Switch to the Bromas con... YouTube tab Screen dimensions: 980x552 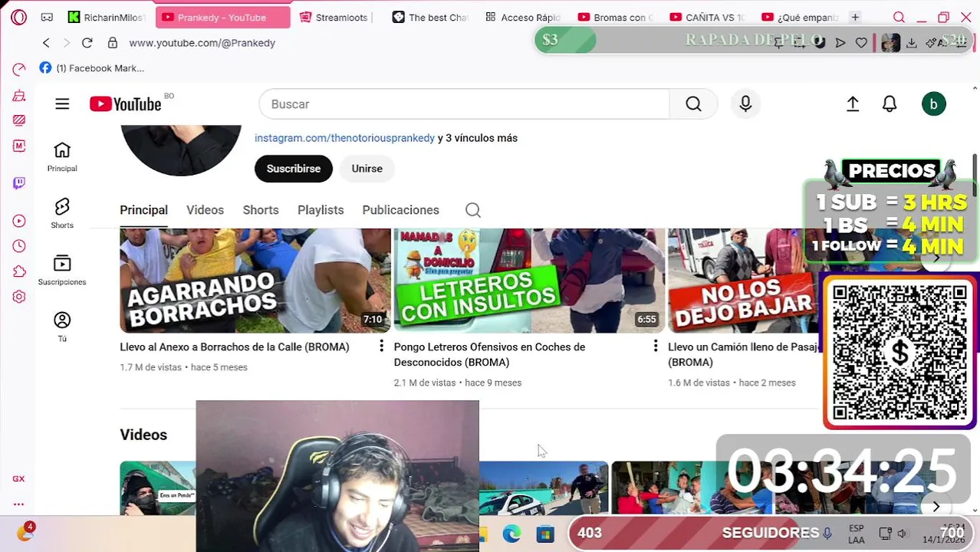pos(616,17)
